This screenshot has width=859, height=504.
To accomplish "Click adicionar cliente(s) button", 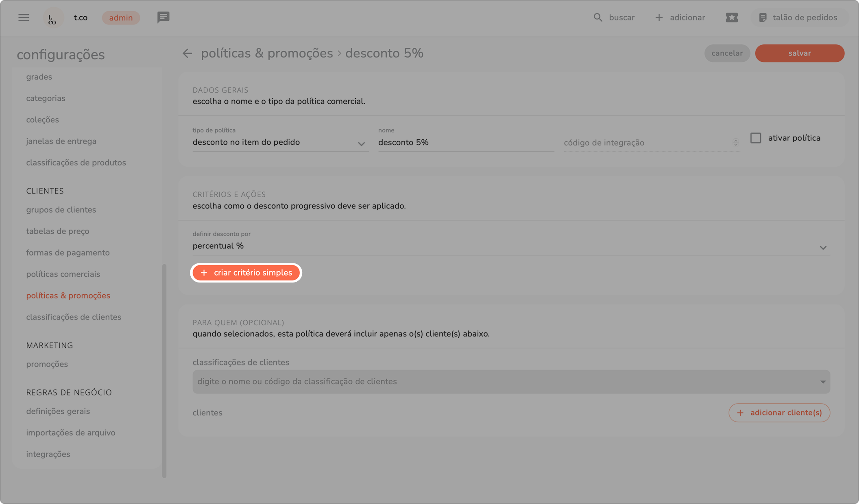I will coord(779,413).
